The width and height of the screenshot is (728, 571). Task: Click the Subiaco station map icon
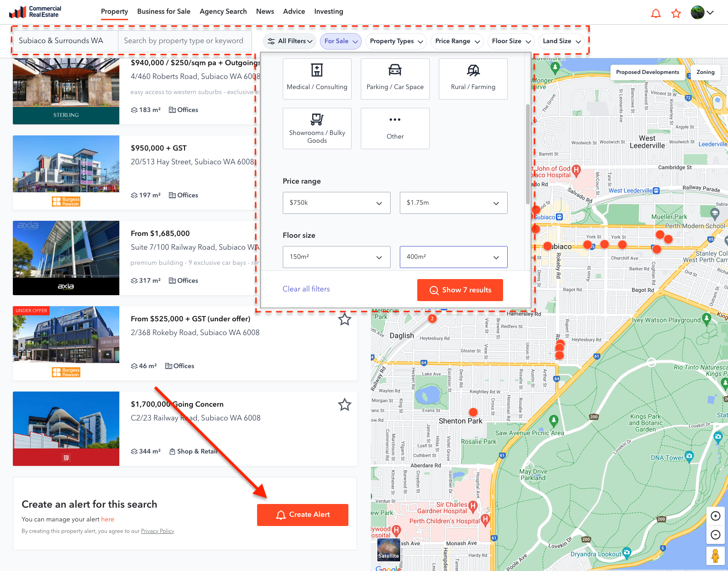[x=559, y=217]
